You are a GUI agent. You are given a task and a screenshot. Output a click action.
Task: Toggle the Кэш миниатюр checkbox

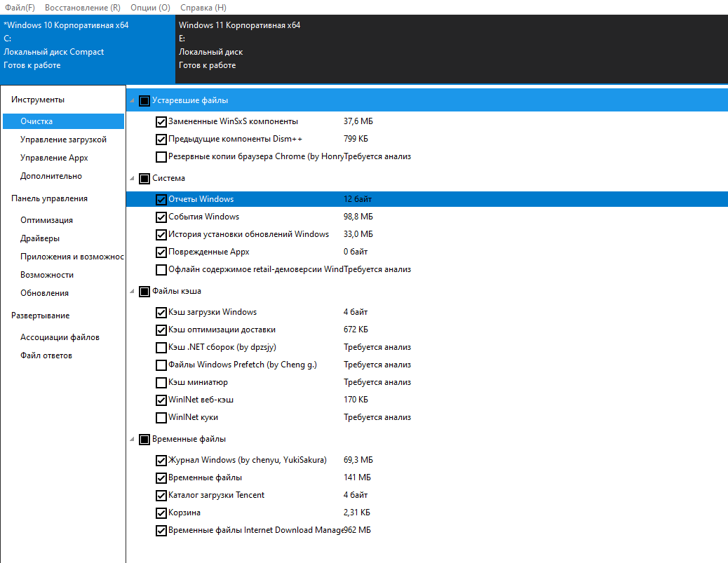tap(161, 383)
